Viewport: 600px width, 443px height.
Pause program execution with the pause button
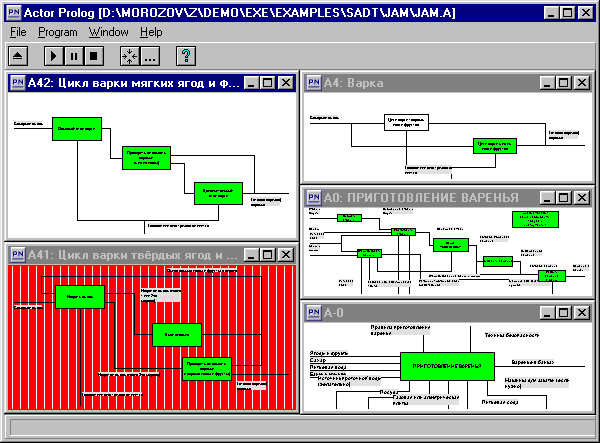(x=74, y=56)
